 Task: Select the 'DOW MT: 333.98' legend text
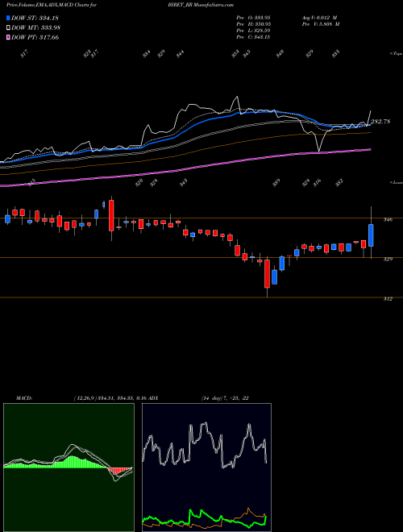(x=36, y=28)
